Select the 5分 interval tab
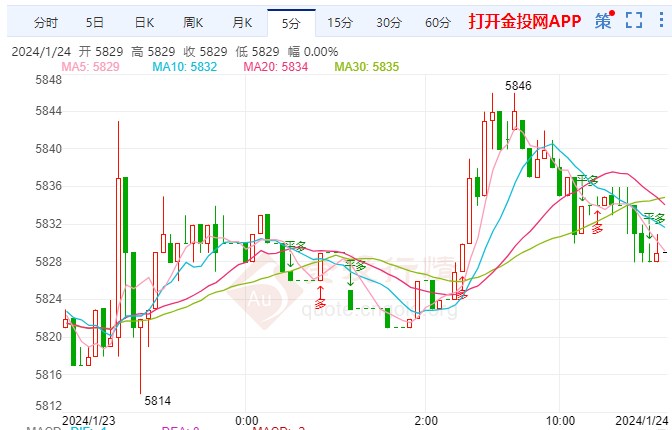 pyautogui.click(x=291, y=23)
